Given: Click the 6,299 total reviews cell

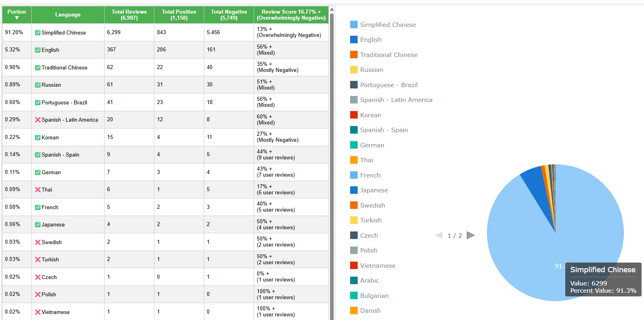Looking at the screenshot, I should tap(129, 32).
